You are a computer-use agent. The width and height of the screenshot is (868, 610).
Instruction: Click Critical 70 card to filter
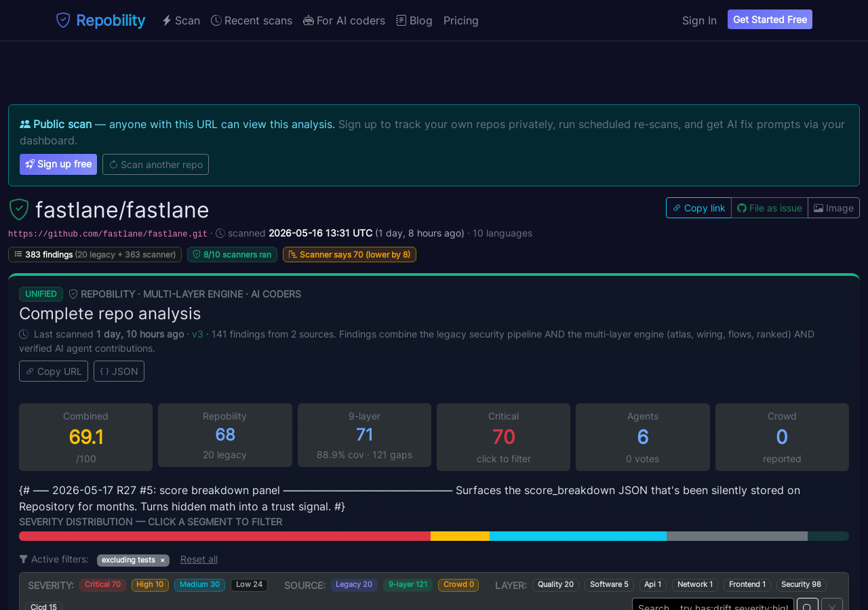coord(503,437)
